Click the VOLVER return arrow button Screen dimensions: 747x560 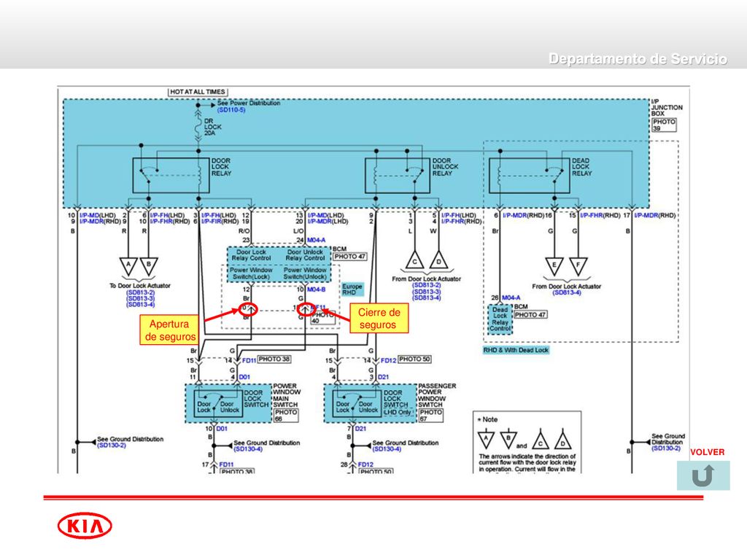point(703,475)
